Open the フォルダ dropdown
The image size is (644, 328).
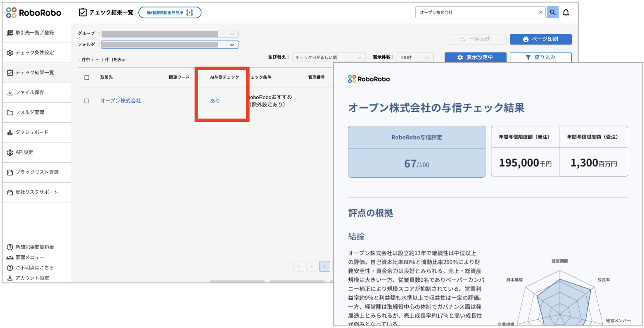pos(170,45)
